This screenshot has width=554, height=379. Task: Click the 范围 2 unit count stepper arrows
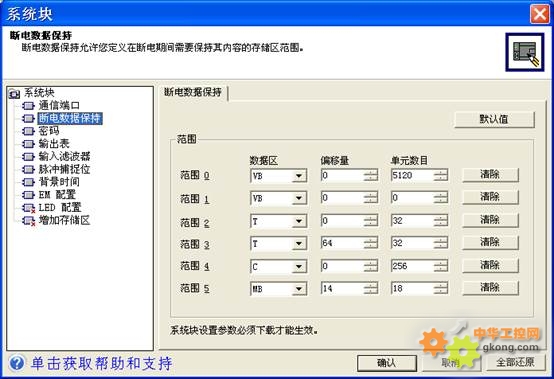point(441,221)
